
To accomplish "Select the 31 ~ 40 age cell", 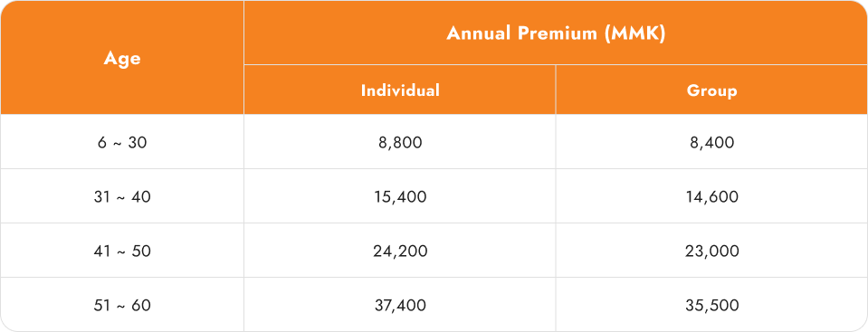I will pos(122,197).
